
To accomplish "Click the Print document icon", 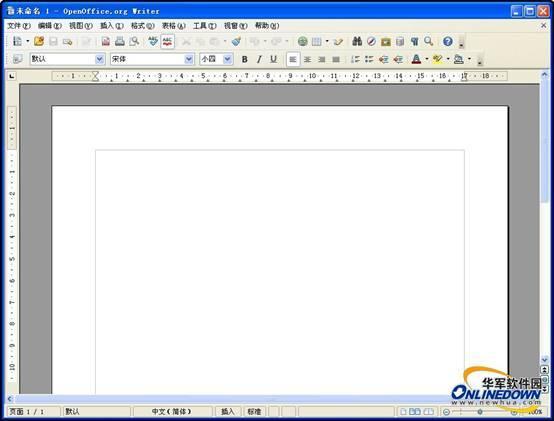I will pos(120,41).
